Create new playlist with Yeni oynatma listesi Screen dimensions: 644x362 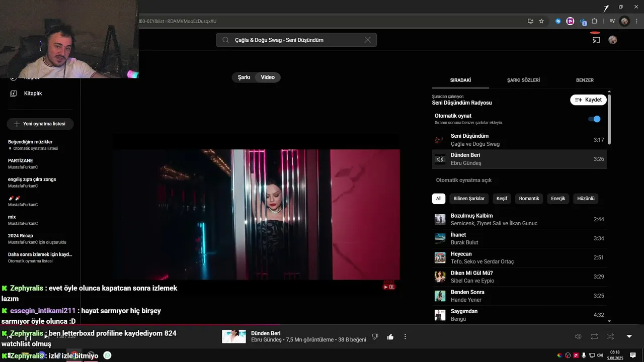[x=40, y=124]
